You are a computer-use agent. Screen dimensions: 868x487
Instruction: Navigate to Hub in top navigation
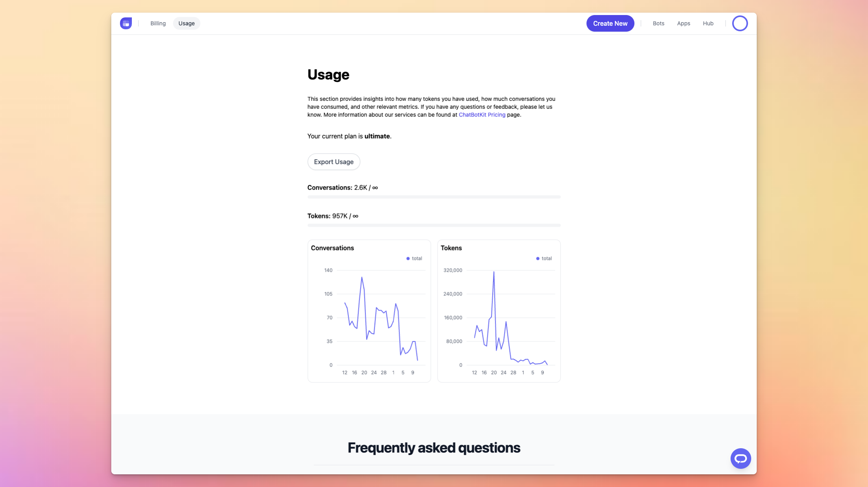(708, 23)
